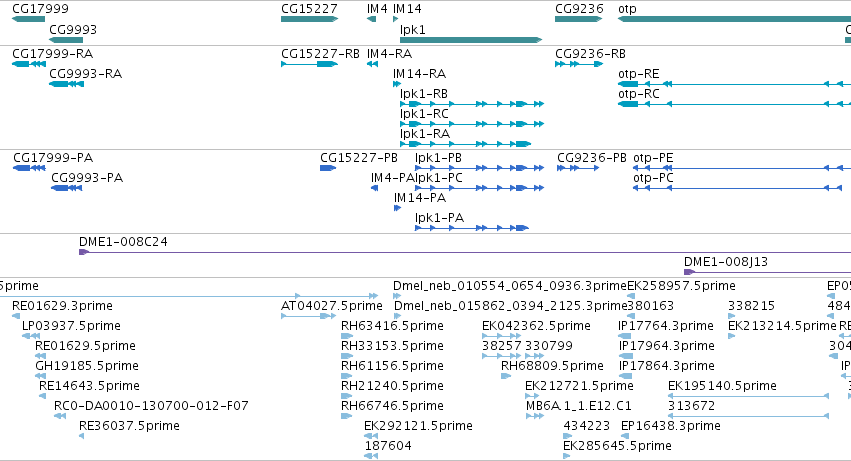Click transcript IM4-RA
This screenshot has height=461, width=851.
tap(389, 54)
